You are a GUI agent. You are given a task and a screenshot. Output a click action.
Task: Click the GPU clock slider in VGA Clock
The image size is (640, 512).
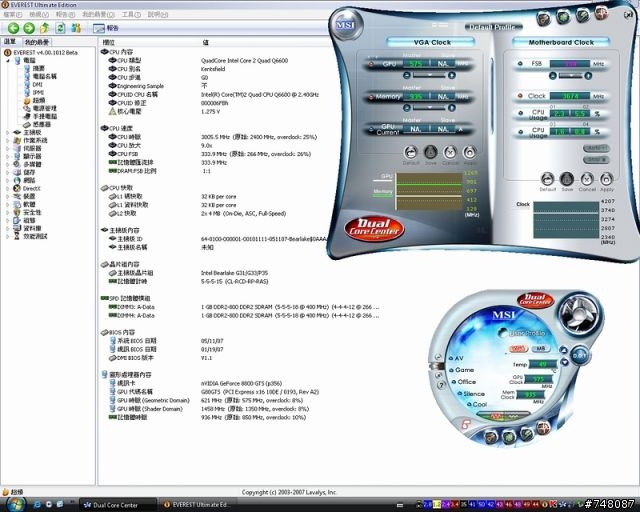(x=429, y=76)
